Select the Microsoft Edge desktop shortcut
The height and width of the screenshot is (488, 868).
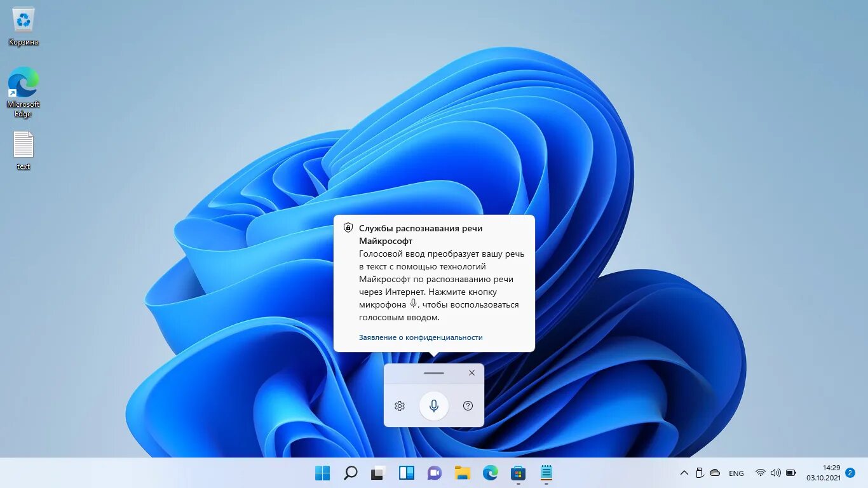tap(24, 93)
